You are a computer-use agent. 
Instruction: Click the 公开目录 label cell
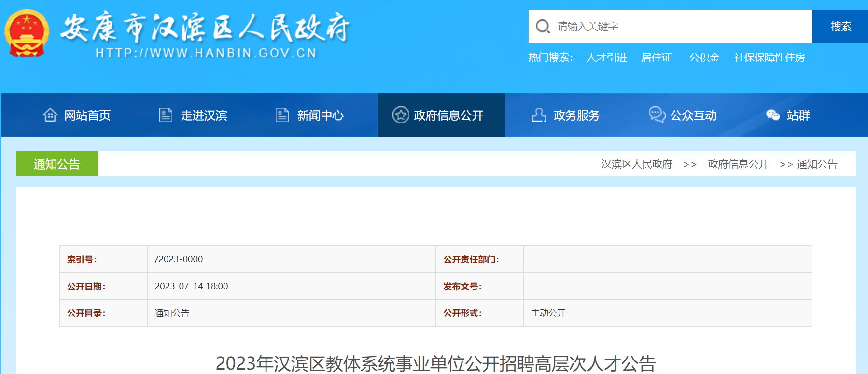click(x=103, y=313)
